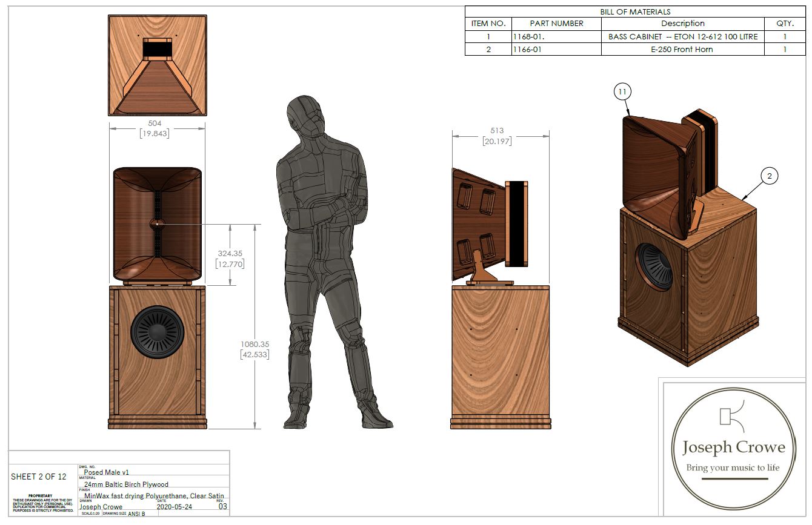812x525 pixels.
Task: Click the BILL OF MATERIALS table header
Action: (x=635, y=12)
